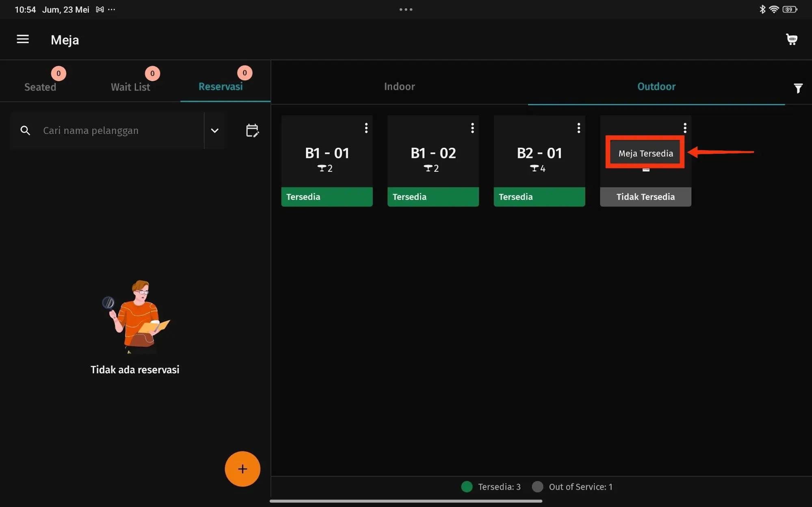Click the green Tersedia: 3 legend dot

pyautogui.click(x=467, y=487)
